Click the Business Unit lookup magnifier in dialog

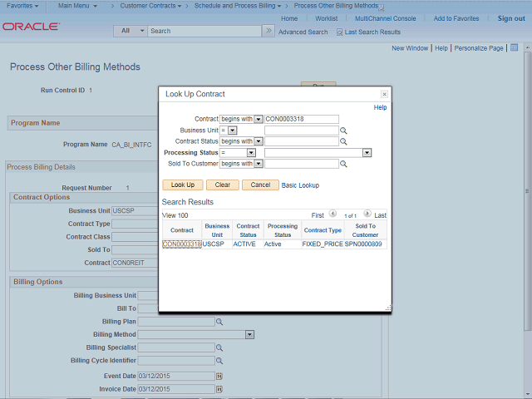tap(342, 131)
